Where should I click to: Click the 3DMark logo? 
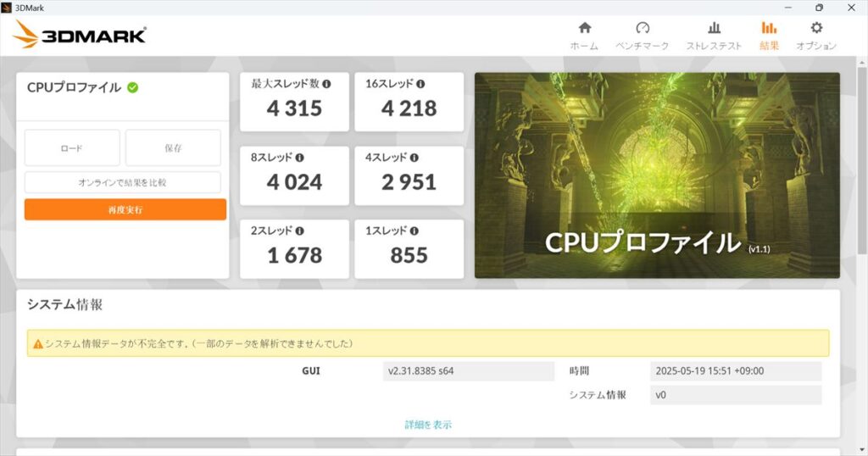[79, 35]
